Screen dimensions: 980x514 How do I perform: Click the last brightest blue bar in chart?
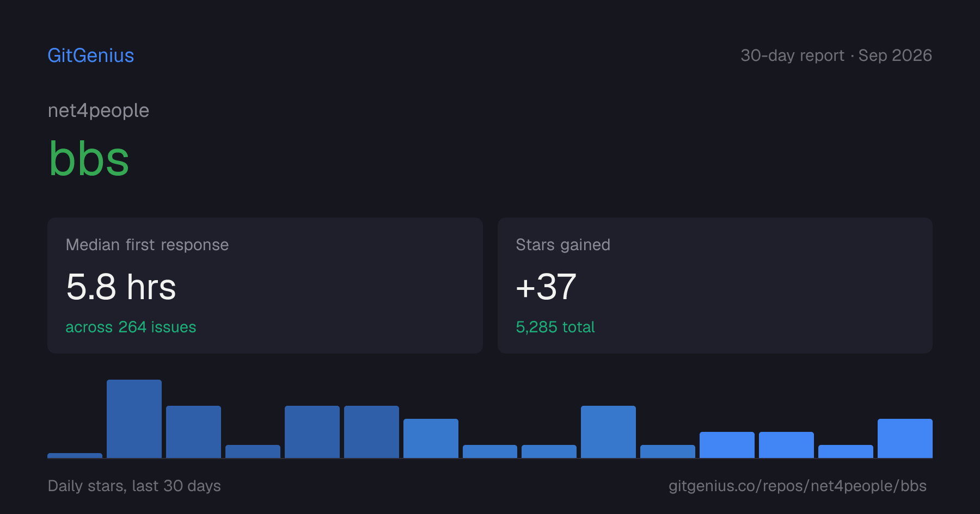[x=905, y=438]
